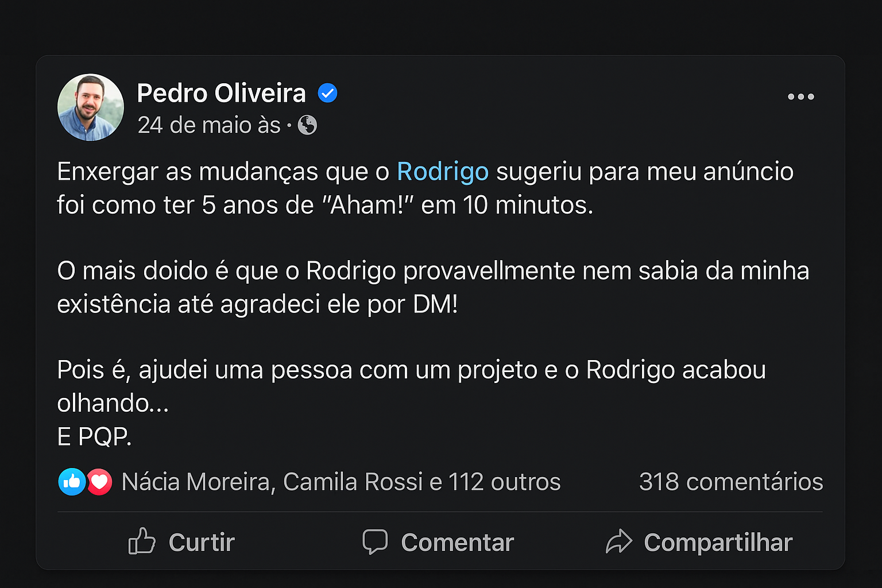882x588 pixels.
Task: Open Pedro Oliveira's profile picture
Action: 91,107
